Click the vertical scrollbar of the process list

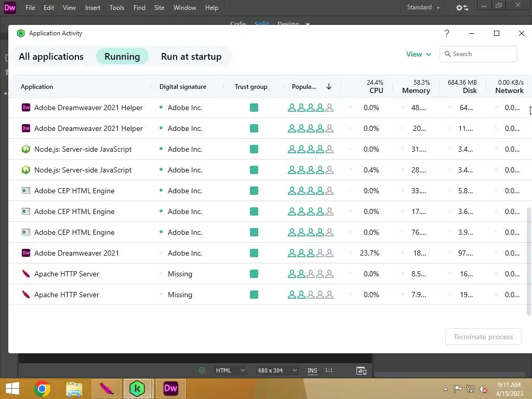tap(528, 261)
